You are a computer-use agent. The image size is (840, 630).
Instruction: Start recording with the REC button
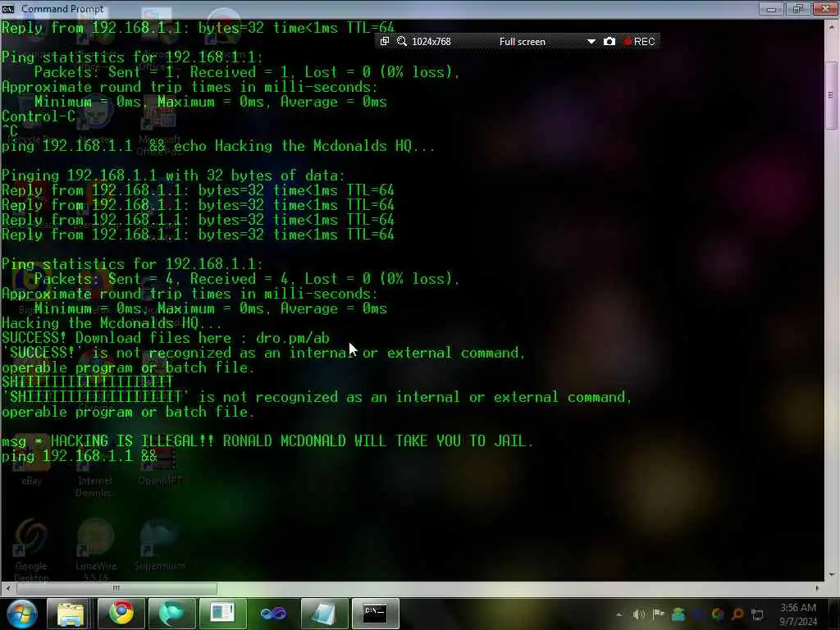coord(640,42)
